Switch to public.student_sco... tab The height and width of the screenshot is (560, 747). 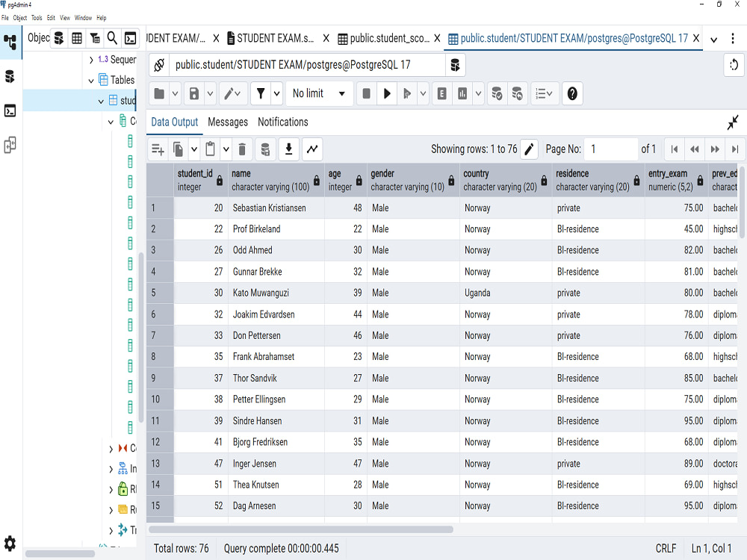click(384, 39)
